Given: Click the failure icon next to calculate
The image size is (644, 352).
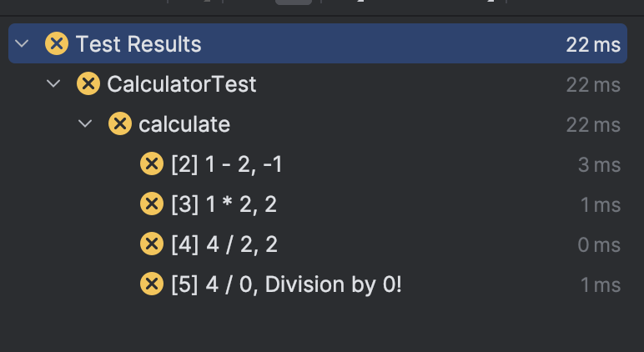Looking at the screenshot, I should click(120, 124).
